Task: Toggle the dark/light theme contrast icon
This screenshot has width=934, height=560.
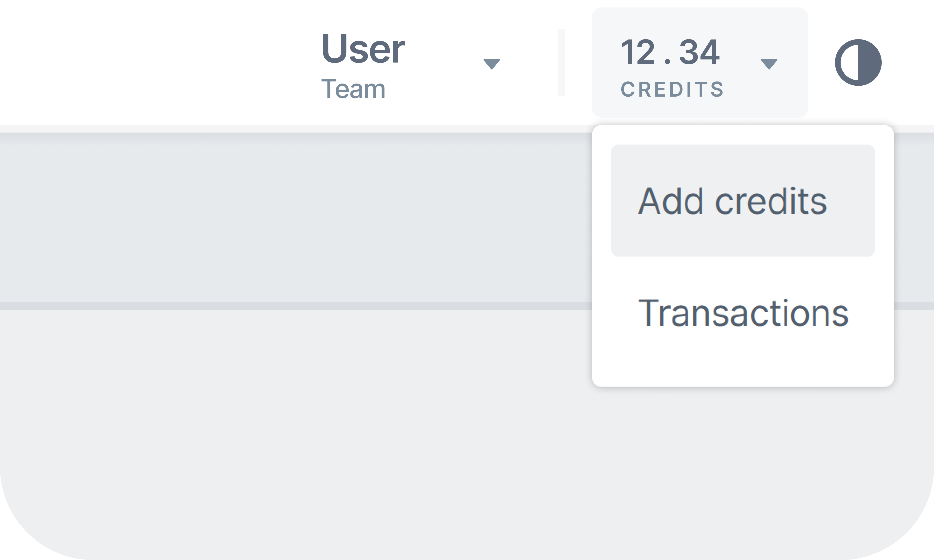Action: coord(858,63)
